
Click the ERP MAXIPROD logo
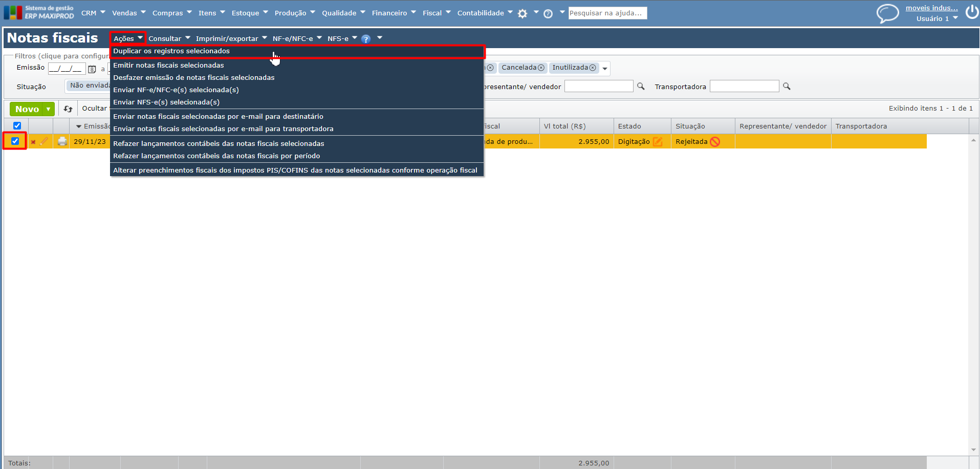tap(39, 12)
